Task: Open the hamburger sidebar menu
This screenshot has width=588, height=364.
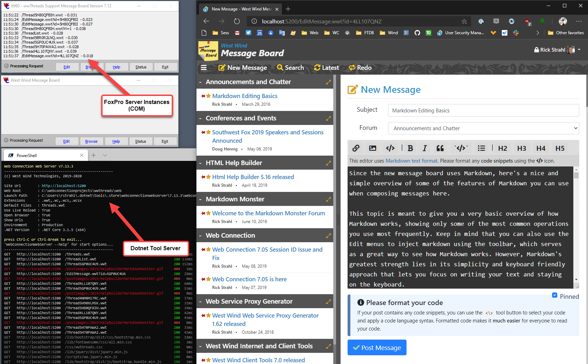Action: pos(204,68)
